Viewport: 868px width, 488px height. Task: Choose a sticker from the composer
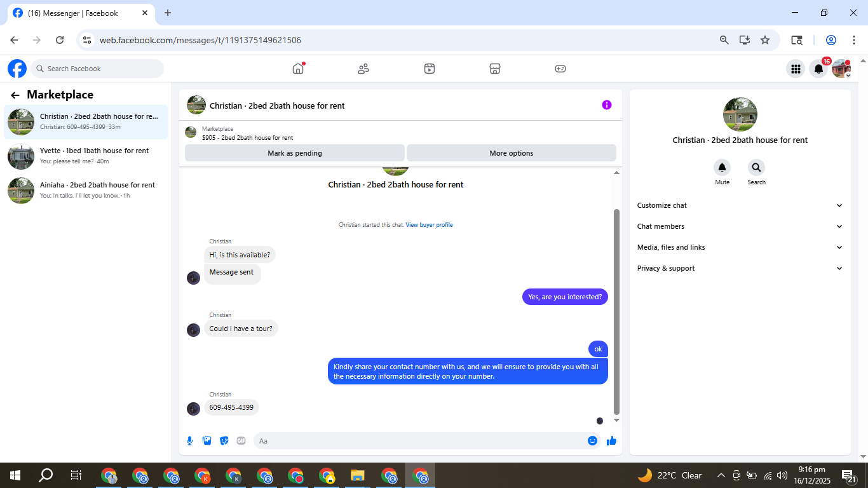pos(224,441)
